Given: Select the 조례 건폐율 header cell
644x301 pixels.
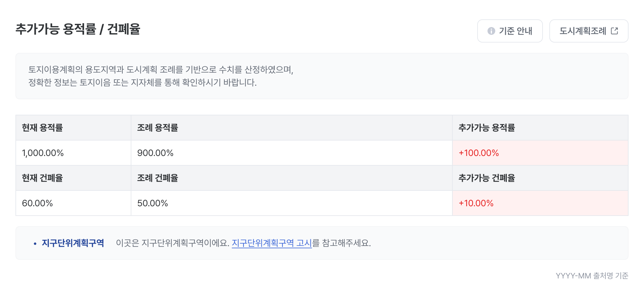Looking at the screenshot, I should (157, 178).
